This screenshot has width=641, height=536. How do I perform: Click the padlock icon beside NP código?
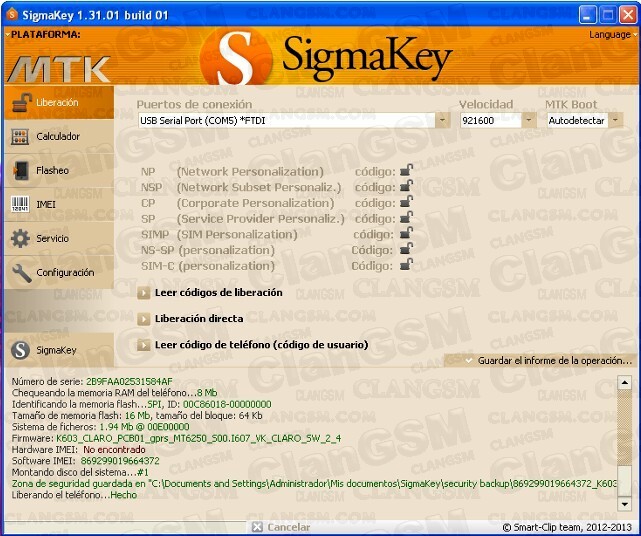tap(406, 170)
